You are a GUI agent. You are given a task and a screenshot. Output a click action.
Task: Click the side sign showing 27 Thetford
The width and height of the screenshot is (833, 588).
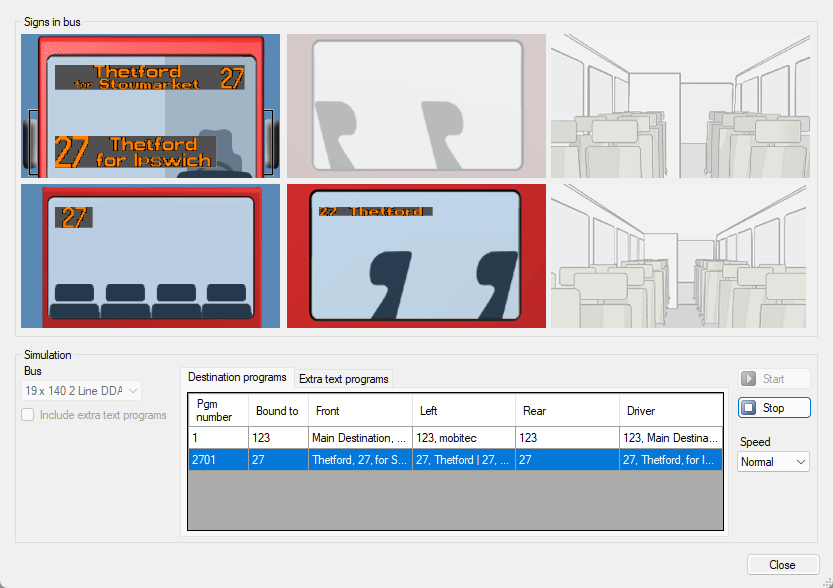pos(416,256)
